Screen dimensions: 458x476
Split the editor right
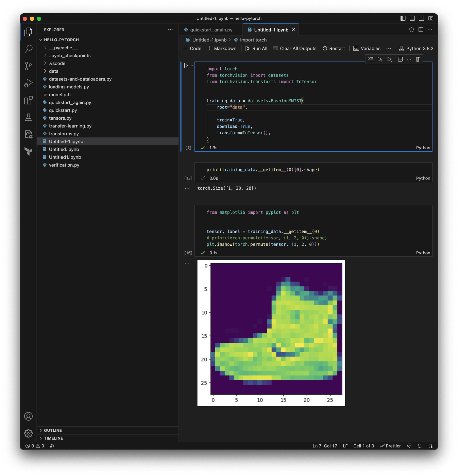421,30
